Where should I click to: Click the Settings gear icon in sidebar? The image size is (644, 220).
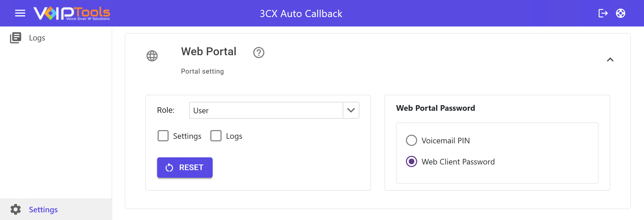[x=16, y=209]
